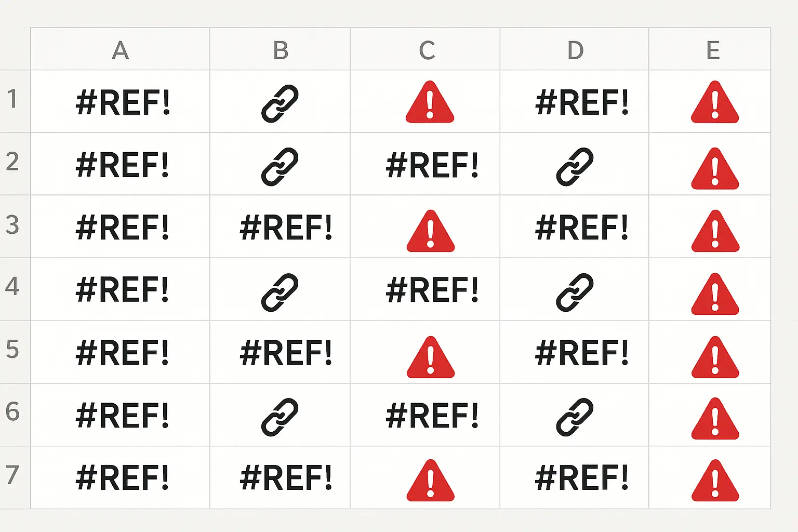Click the chain link icon in D6

tap(575, 417)
